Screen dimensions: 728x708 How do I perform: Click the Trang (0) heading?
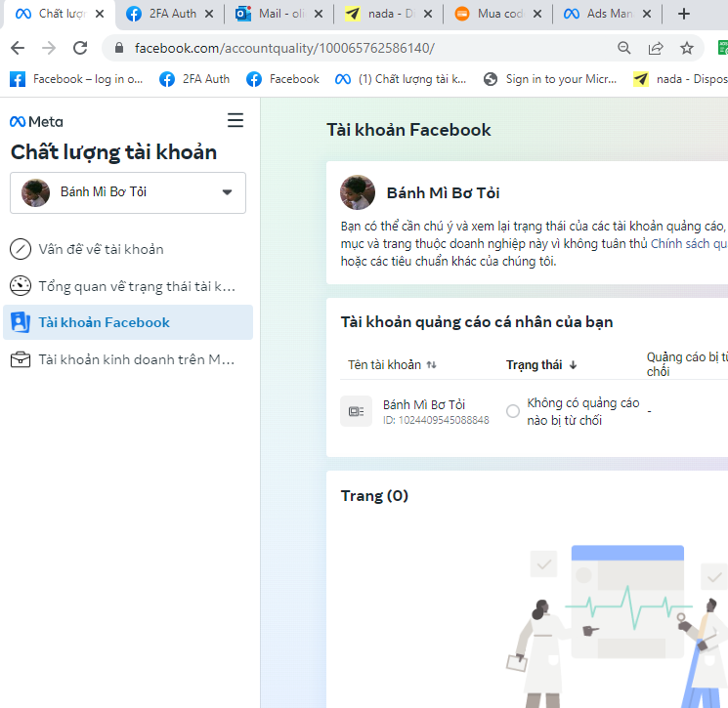(x=374, y=495)
